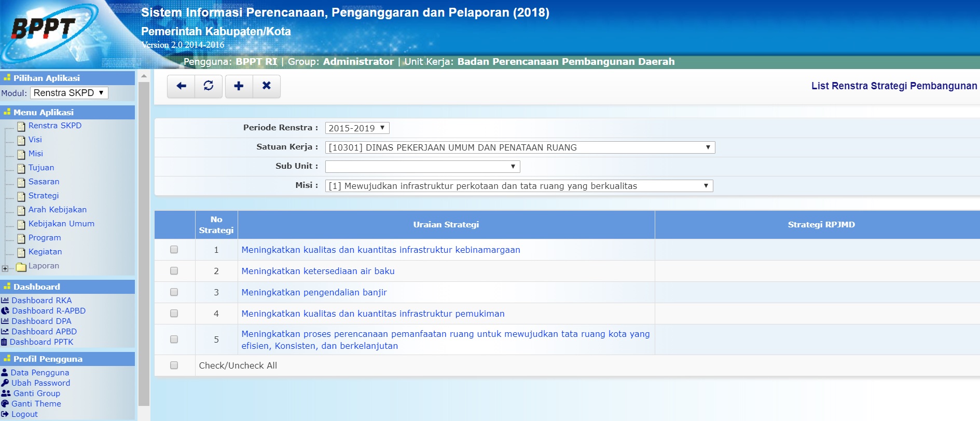Screen dimensions: 980x421
Task: Click the plus add icon
Action: click(239, 86)
